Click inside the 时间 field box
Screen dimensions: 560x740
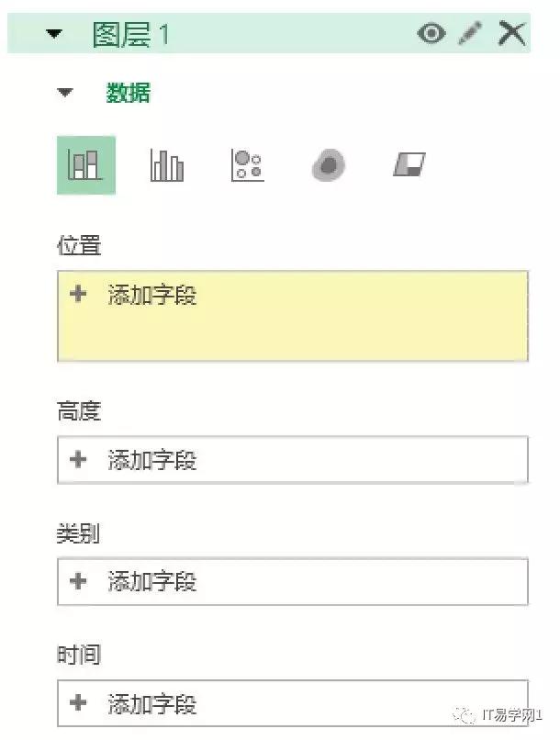[292, 704]
